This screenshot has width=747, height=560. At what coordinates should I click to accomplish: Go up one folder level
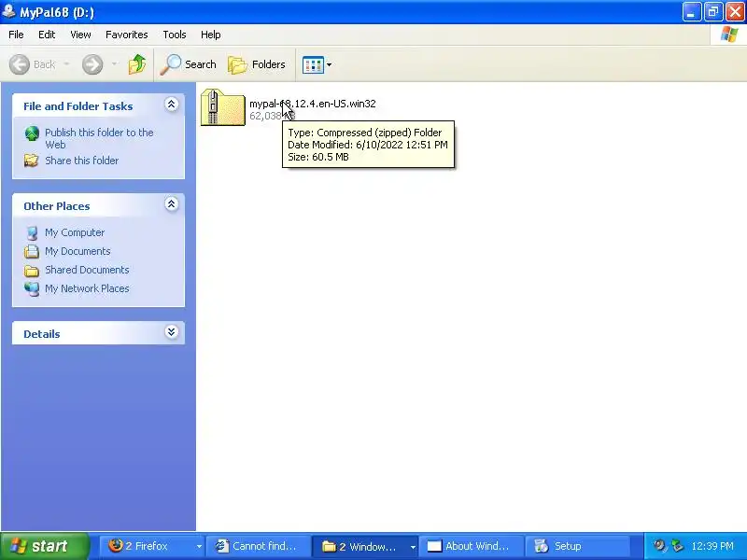tap(137, 64)
